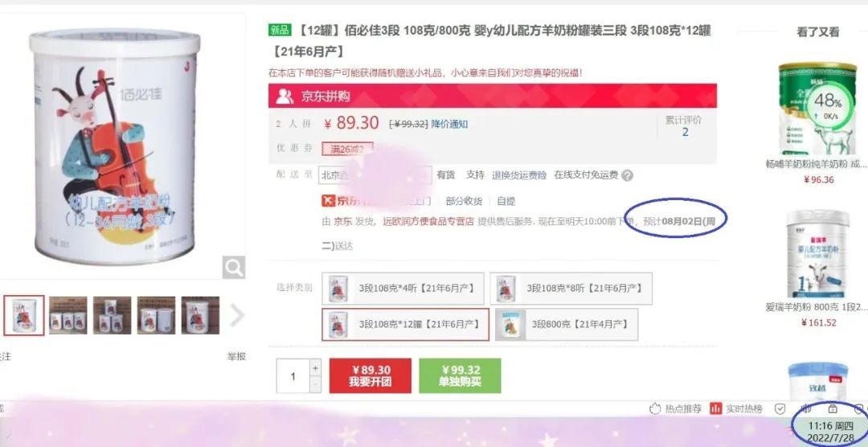Open the 降价通知 price alert link
This screenshot has height=447, width=868.
(449, 124)
